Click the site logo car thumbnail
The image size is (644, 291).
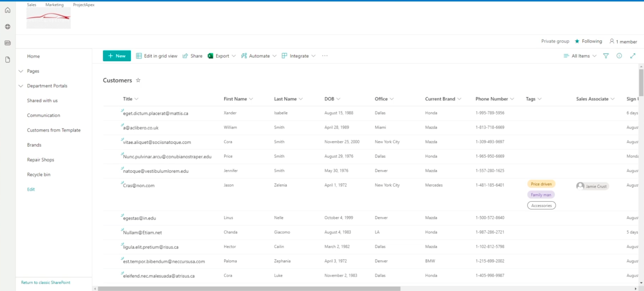pyautogui.click(x=49, y=18)
